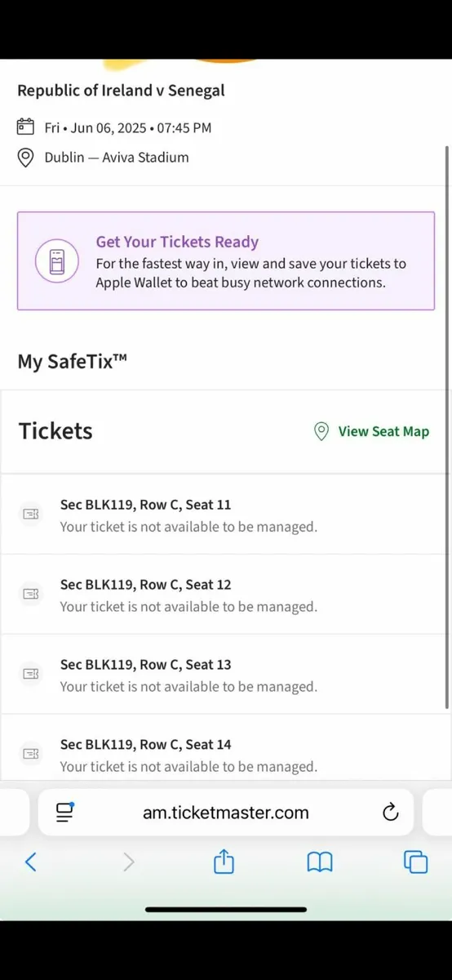Click the page scrollbar on right edge

(x=446, y=427)
